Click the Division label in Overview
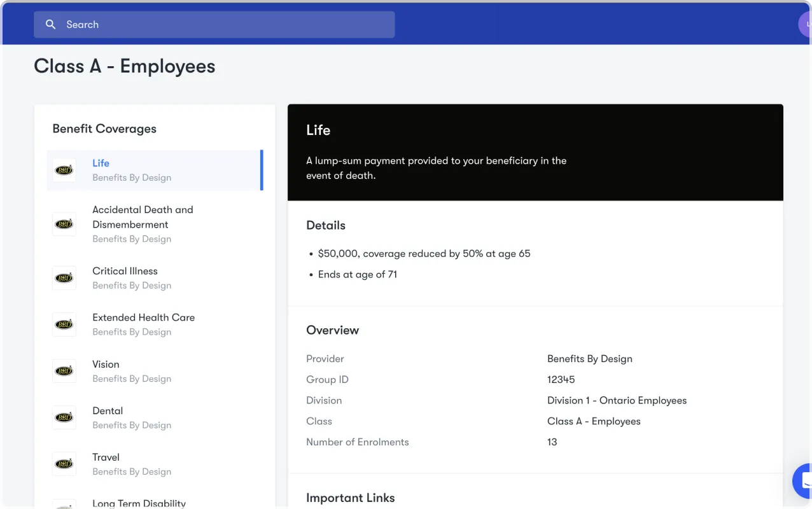Image resolution: width=812 pixels, height=509 pixels. [324, 400]
